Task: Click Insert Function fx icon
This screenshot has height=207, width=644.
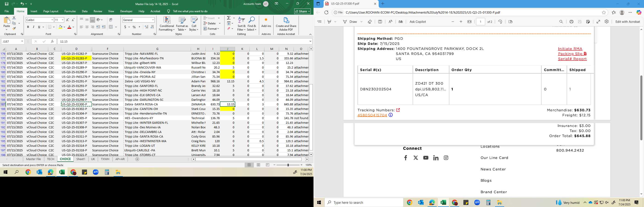Action: [52, 41]
